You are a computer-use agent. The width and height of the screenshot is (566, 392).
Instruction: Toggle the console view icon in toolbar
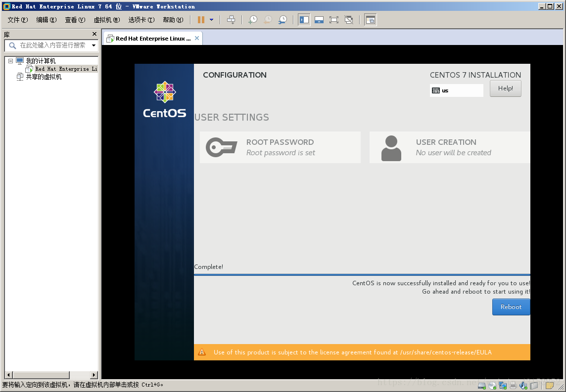coord(371,20)
